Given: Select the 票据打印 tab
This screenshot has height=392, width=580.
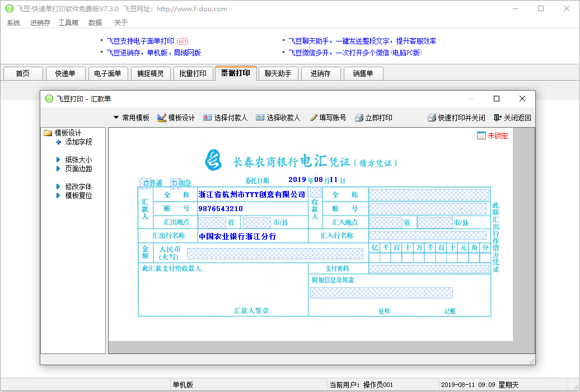Looking at the screenshot, I should coord(236,73).
